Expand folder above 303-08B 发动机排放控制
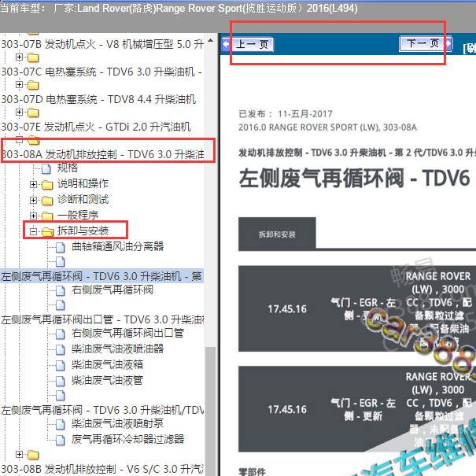476x476 pixels. coord(19,454)
